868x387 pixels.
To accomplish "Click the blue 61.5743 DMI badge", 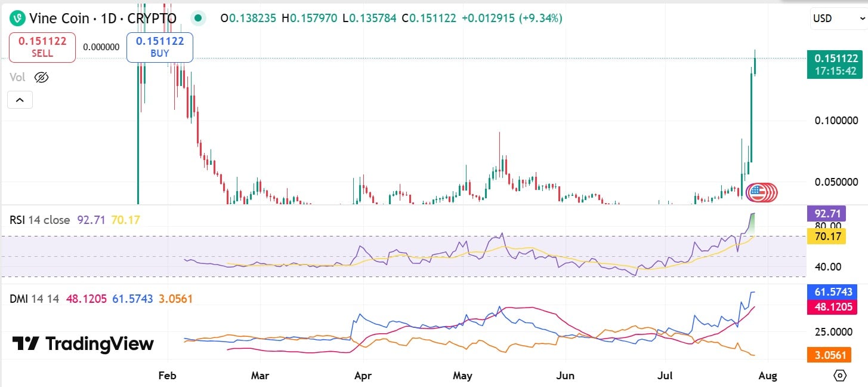I will click(832, 292).
